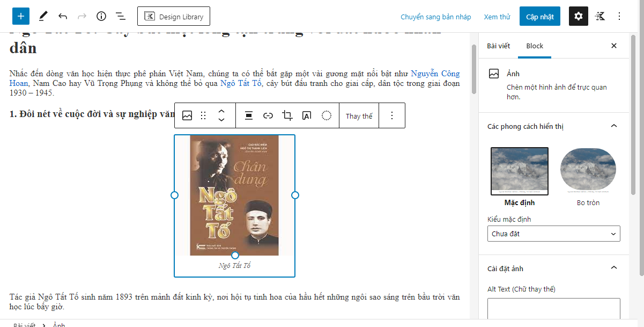The image size is (644, 327).
Task: Click the Alt Text input field
Action: [x=553, y=309]
